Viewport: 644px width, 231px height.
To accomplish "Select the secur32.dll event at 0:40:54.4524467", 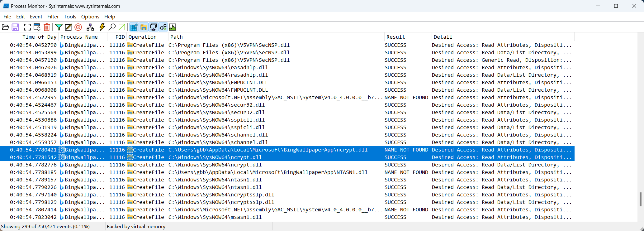I will pos(287,105).
